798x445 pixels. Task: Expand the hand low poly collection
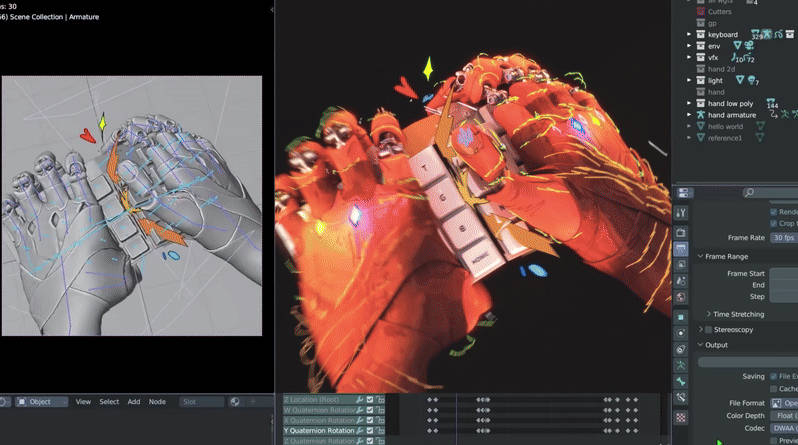(689, 103)
